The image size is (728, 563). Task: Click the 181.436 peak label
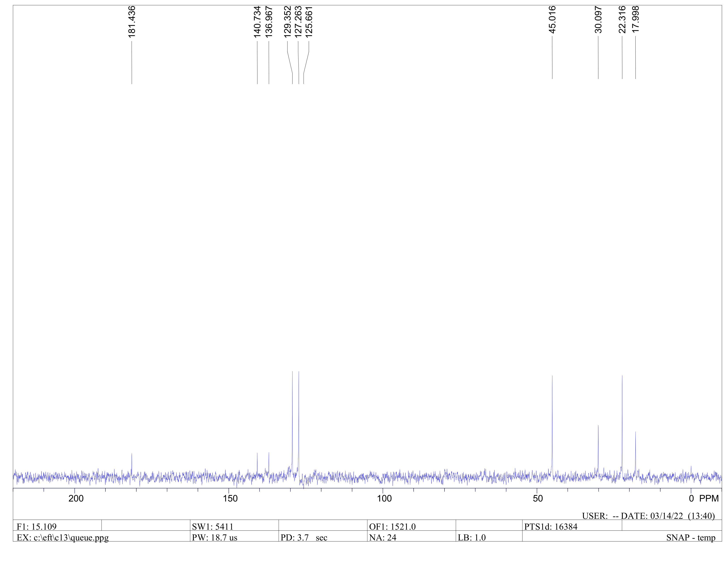point(132,22)
